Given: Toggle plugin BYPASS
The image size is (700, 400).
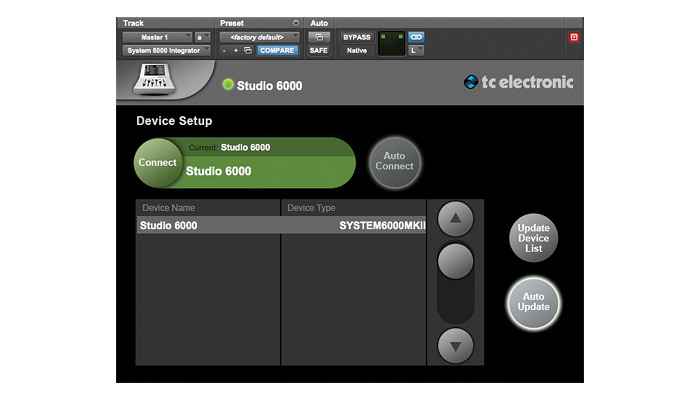Looking at the screenshot, I should (x=357, y=37).
